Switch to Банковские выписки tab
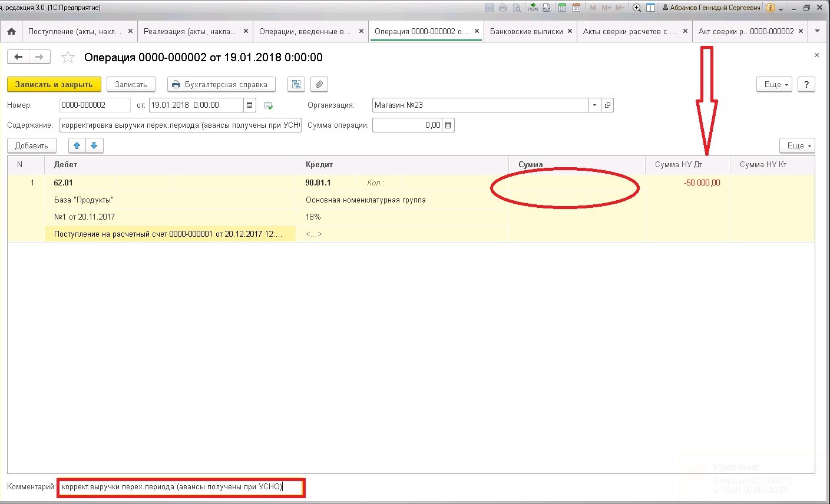Screen dimensions: 830x504 [x=527, y=31]
